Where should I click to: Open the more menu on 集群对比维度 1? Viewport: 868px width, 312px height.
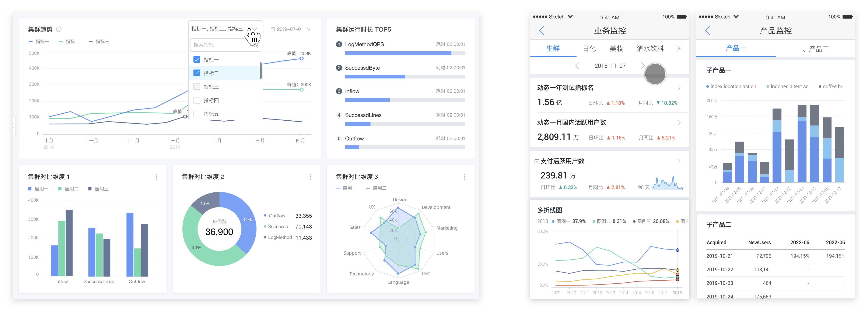click(156, 177)
